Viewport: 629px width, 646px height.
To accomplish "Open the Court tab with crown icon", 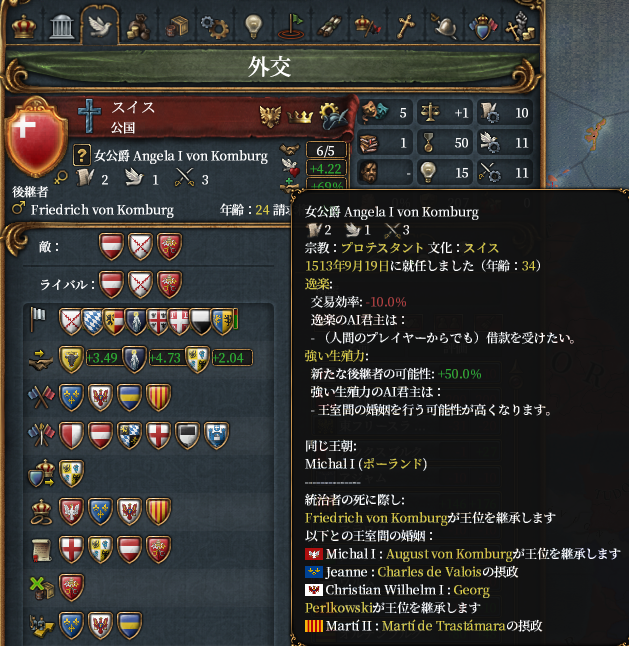I will (x=23, y=27).
